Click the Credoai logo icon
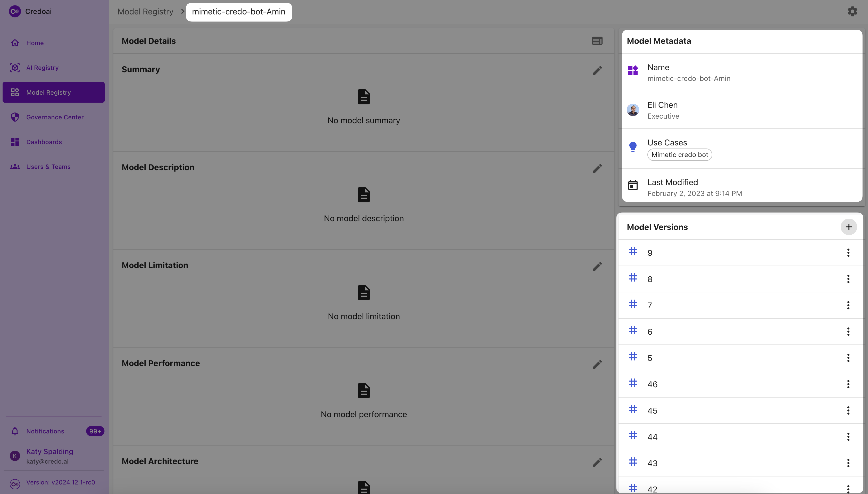Image resolution: width=868 pixels, height=494 pixels. (15, 11)
